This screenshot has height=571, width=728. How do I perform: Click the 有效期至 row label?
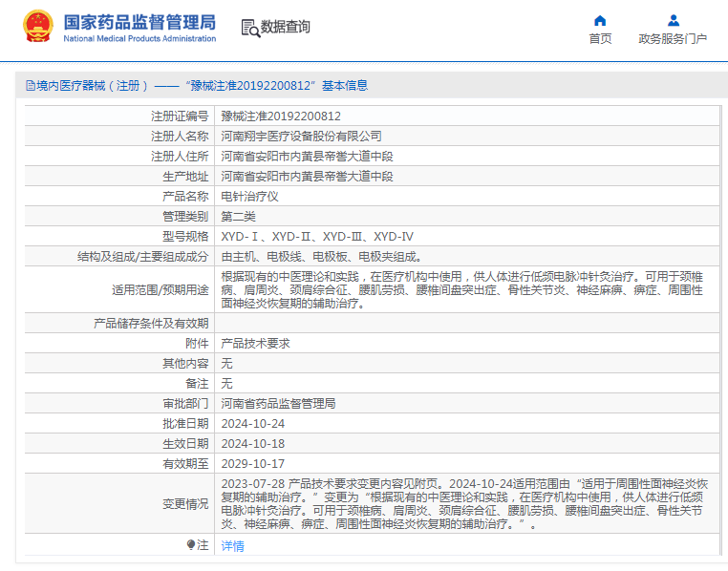[185, 464]
